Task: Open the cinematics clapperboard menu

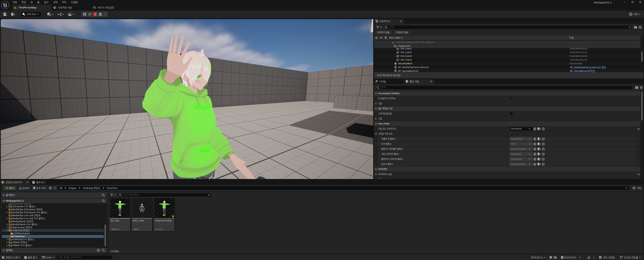Action: coord(71,14)
